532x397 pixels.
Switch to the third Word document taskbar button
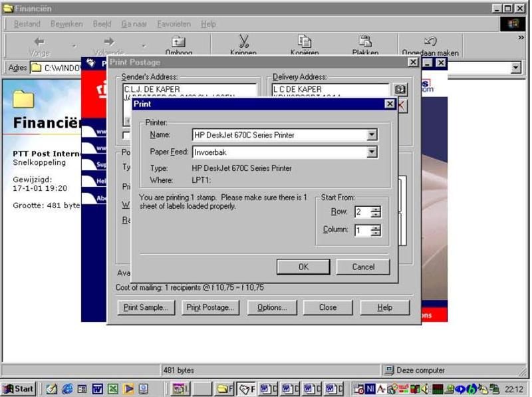pos(313,389)
